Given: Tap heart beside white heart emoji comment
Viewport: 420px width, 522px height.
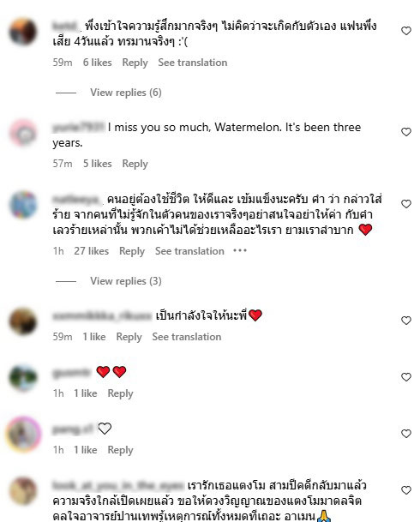Looking at the screenshot, I should pos(406,434).
